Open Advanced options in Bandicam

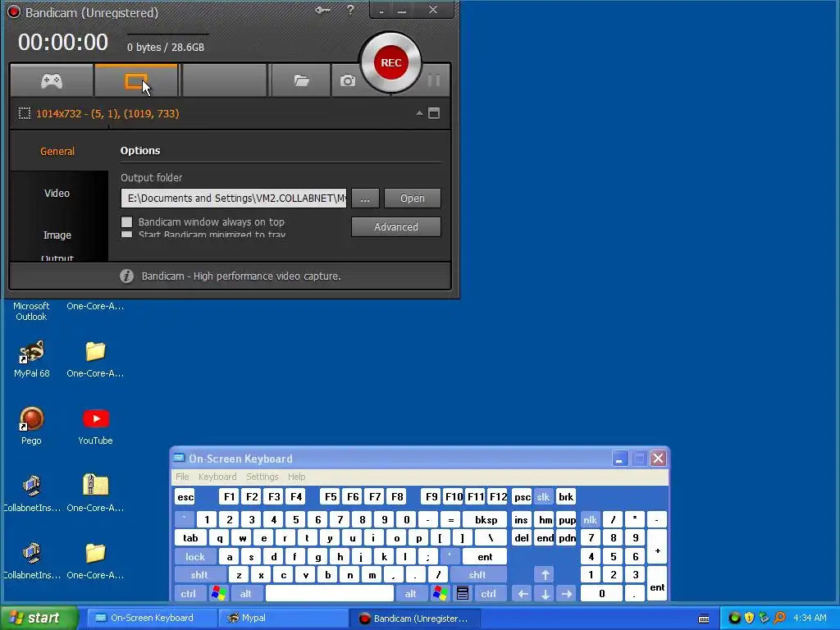pyautogui.click(x=396, y=226)
